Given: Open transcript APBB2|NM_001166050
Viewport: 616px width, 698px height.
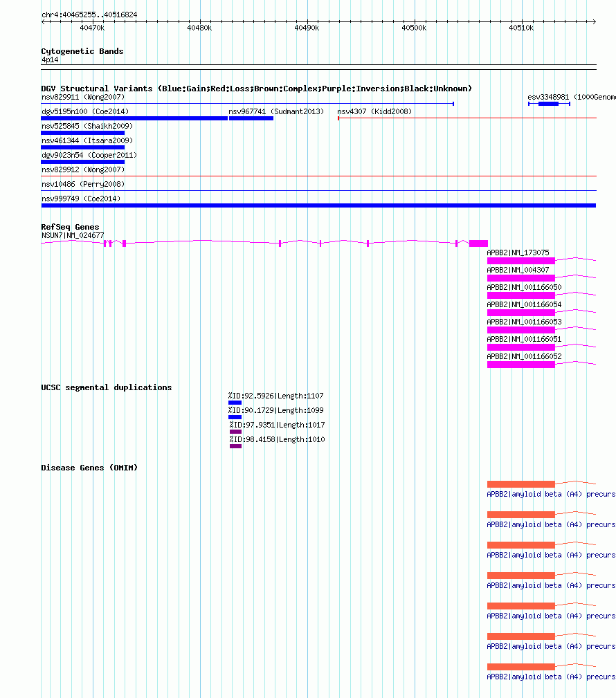Looking at the screenshot, I should (x=524, y=287).
